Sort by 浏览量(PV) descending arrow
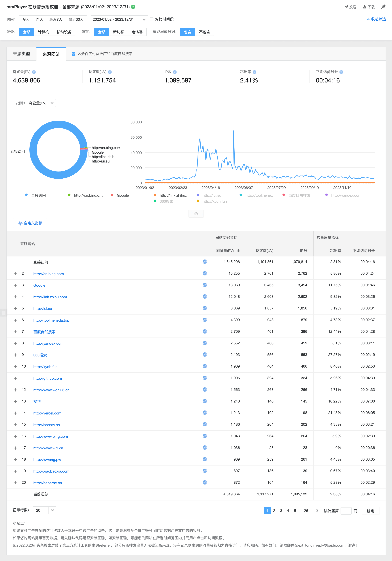392x561 pixels. point(238,250)
